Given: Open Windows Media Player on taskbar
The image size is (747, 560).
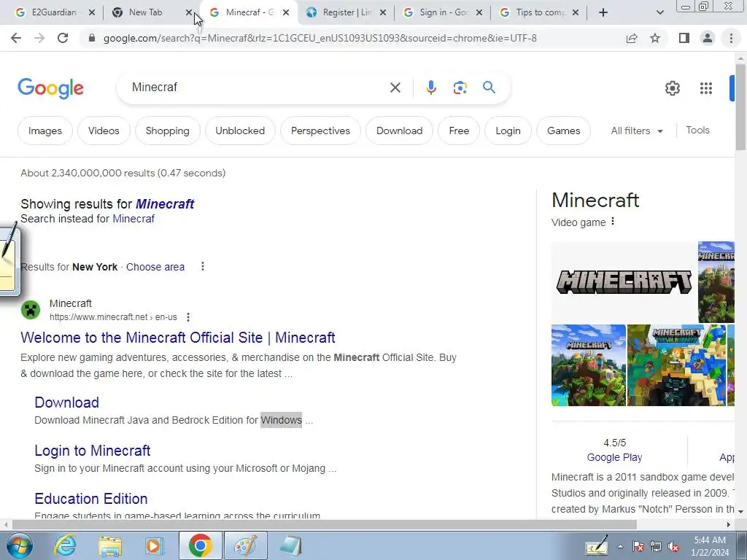Looking at the screenshot, I should (x=155, y=545).
